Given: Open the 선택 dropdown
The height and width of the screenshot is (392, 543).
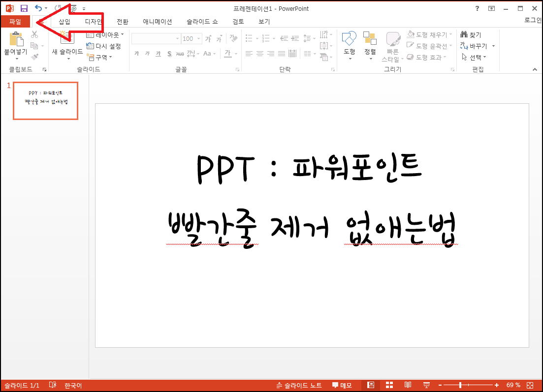Looking at the screenshot, I should pos(474,57).
